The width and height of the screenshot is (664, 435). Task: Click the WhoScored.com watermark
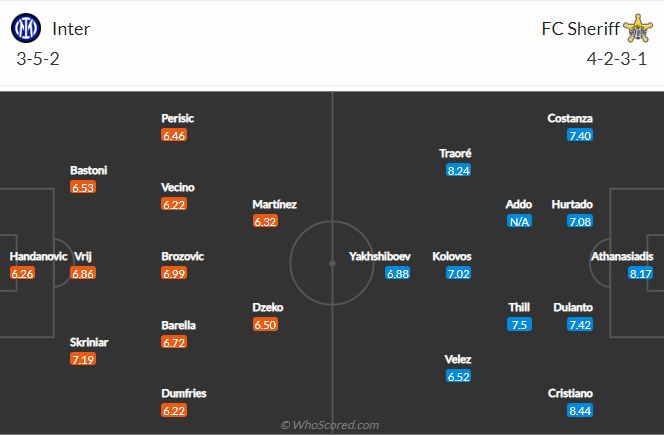[x=330, y=425]
